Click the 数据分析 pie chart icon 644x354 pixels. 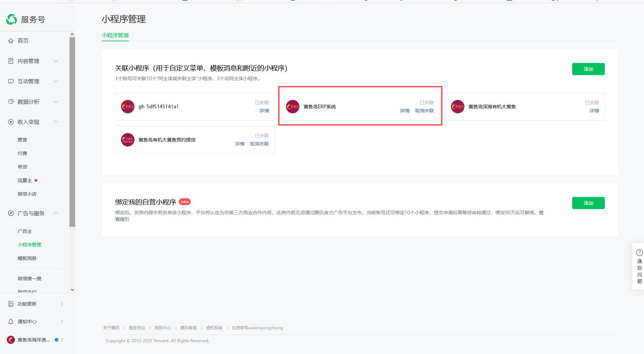11,102
